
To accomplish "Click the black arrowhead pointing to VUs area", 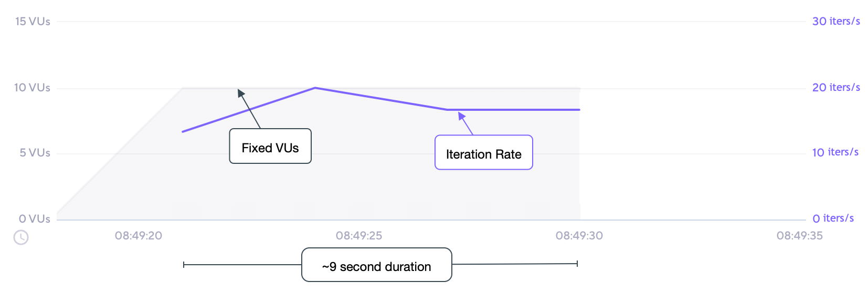I will pos(241,93).
